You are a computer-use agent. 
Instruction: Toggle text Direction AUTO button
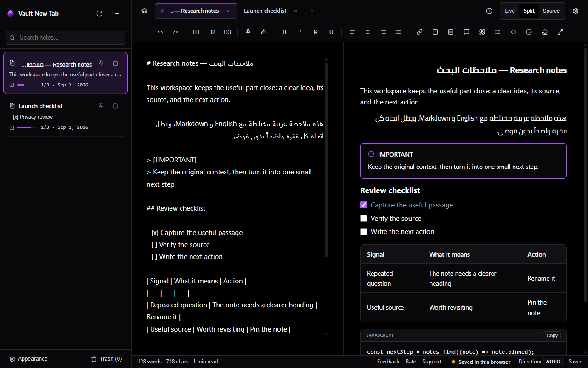[x=553, y=362]
